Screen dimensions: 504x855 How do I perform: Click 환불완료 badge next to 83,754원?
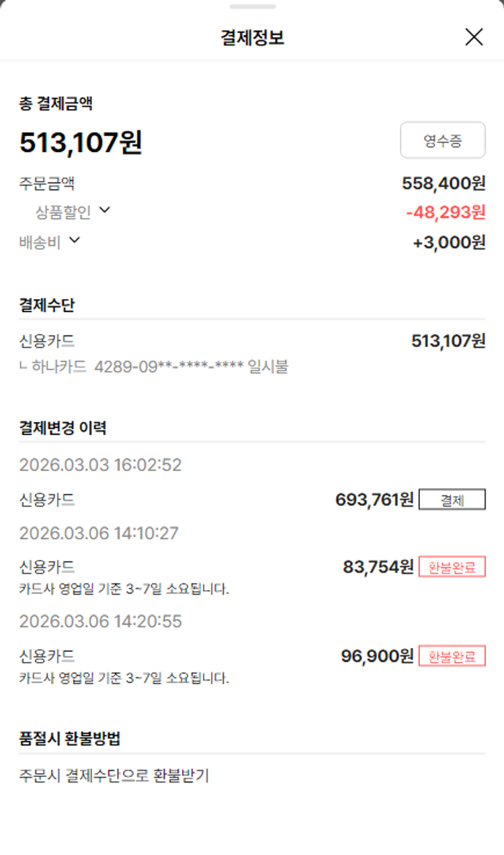click(452, 567)
